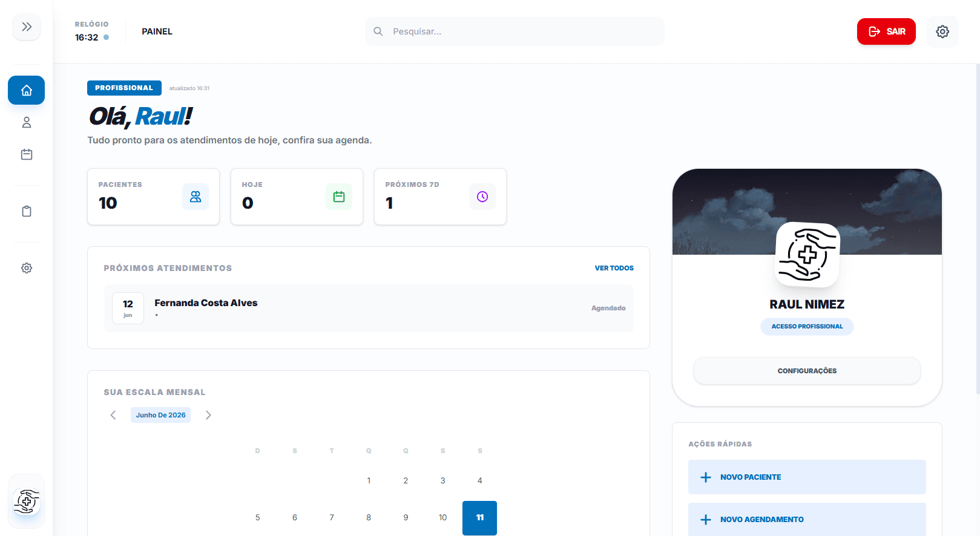The height and width of the screenshot is (536, 980).
Task: Click the Agendado status label
Action: point(608,309)
